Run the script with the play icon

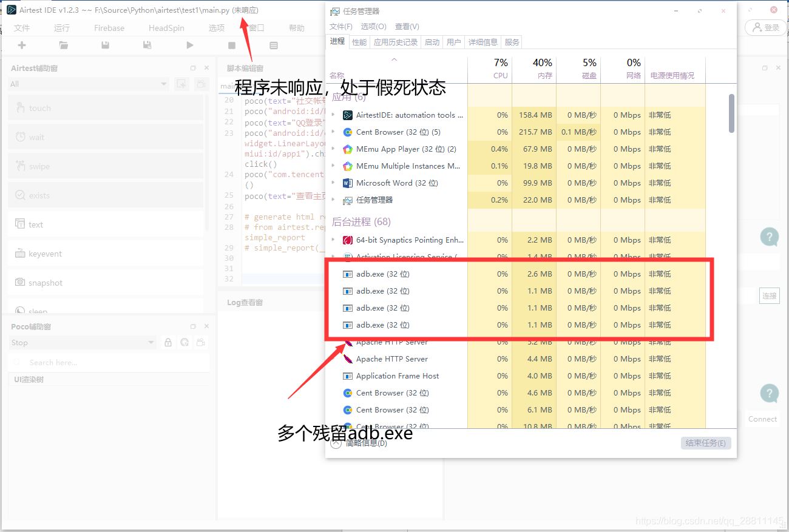190,45
